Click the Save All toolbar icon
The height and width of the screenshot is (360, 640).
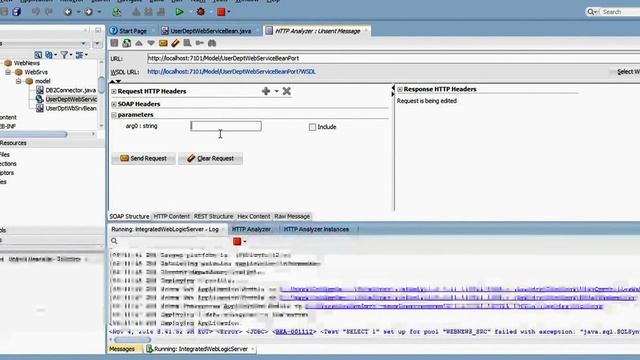[x=16, y=12]
